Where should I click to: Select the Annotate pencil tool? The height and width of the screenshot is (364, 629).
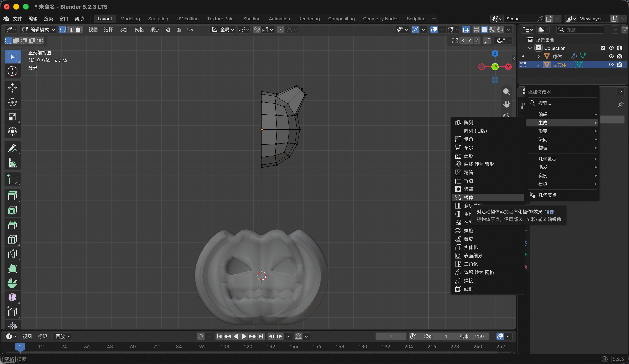pyautogui.click(x=12, y=148)
